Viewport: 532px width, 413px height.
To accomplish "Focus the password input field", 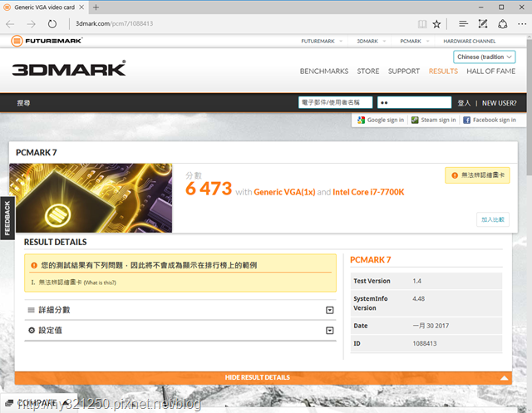I will pos(414,102).
